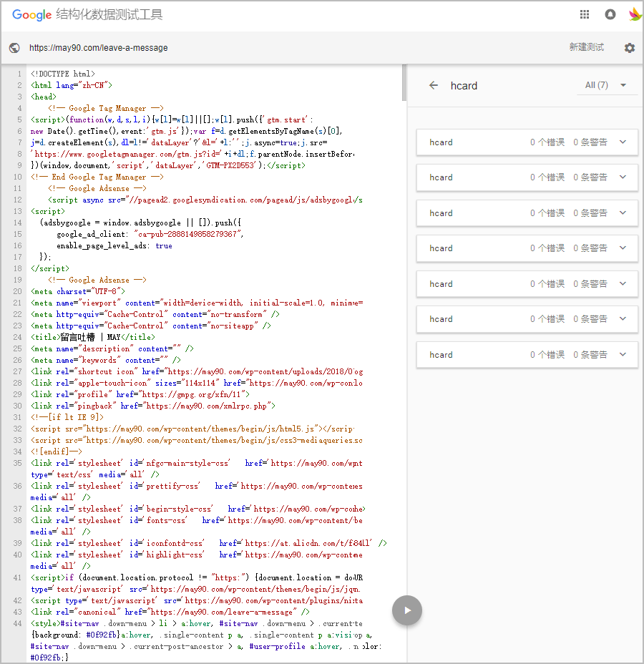Click the 新建测试 button
The image size is (644, 664).
(x=586, y=47)
